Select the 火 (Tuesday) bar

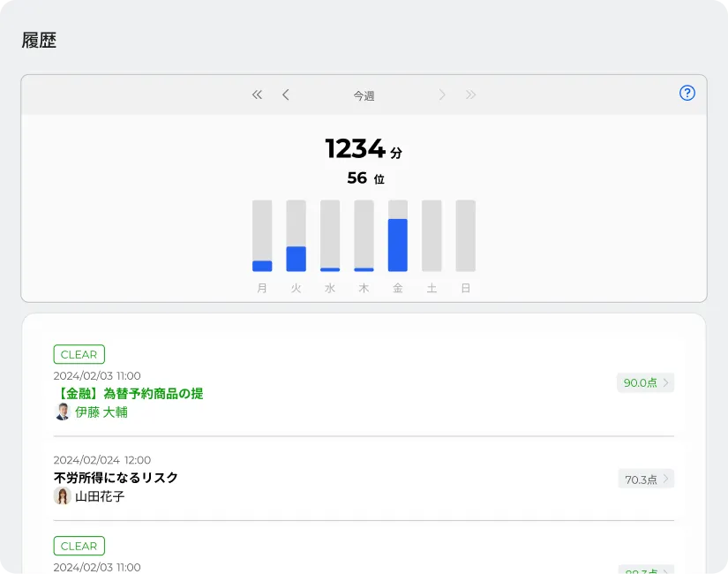coord(296,236)
